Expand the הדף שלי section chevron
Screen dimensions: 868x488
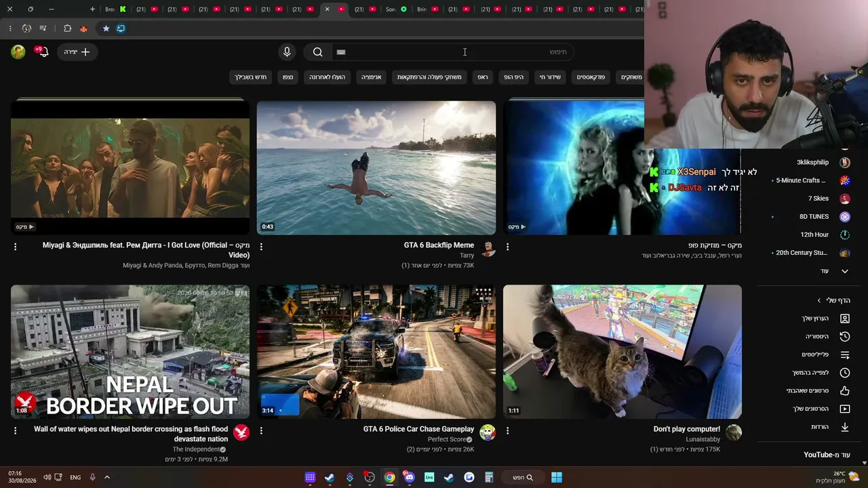(818, 300)
